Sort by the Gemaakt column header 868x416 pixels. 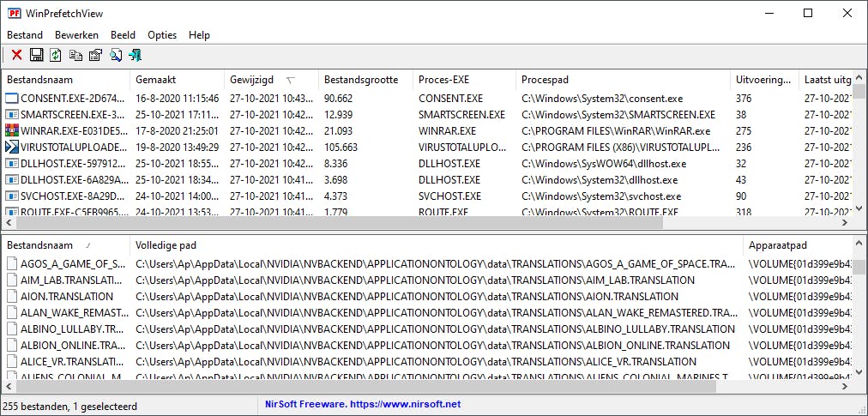tap(178, 80)
